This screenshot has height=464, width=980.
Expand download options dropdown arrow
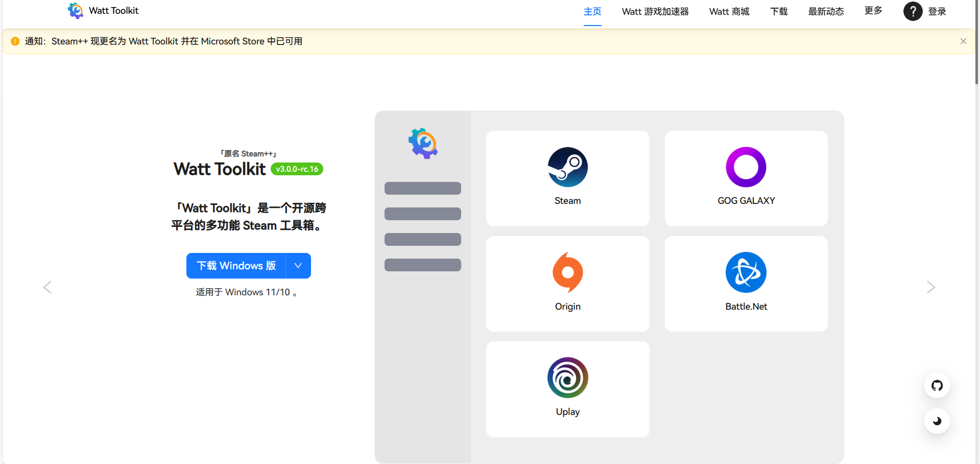coord(298,266)
